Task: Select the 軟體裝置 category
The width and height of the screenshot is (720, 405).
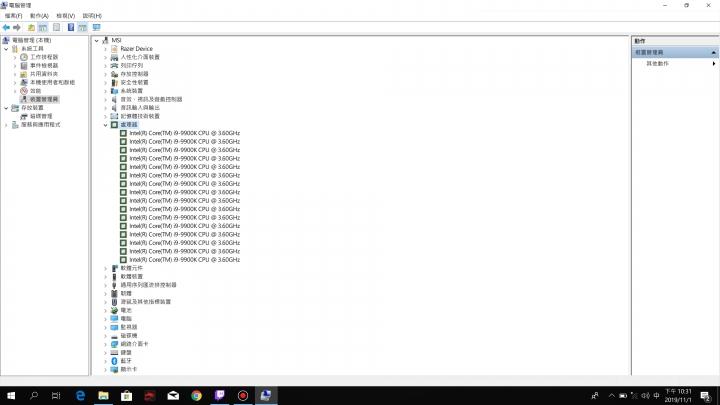Action: click(131, 276)
